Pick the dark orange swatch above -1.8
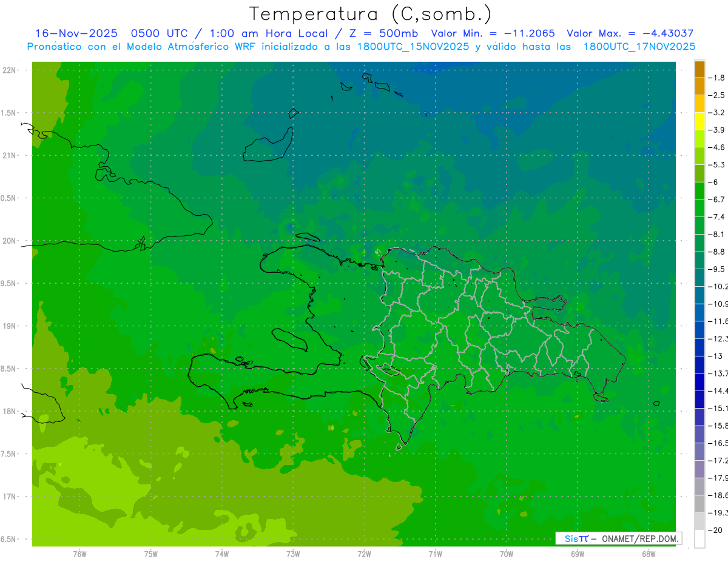 [x=699, y=69]
